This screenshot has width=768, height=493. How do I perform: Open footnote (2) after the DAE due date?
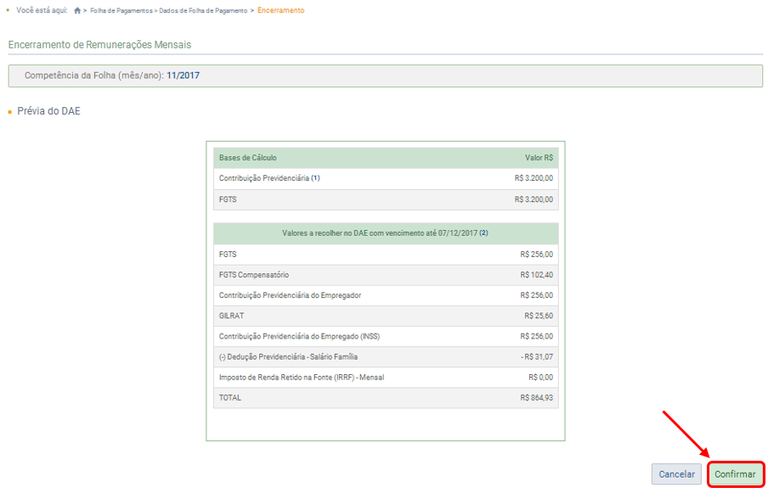[x=483, y=233]
